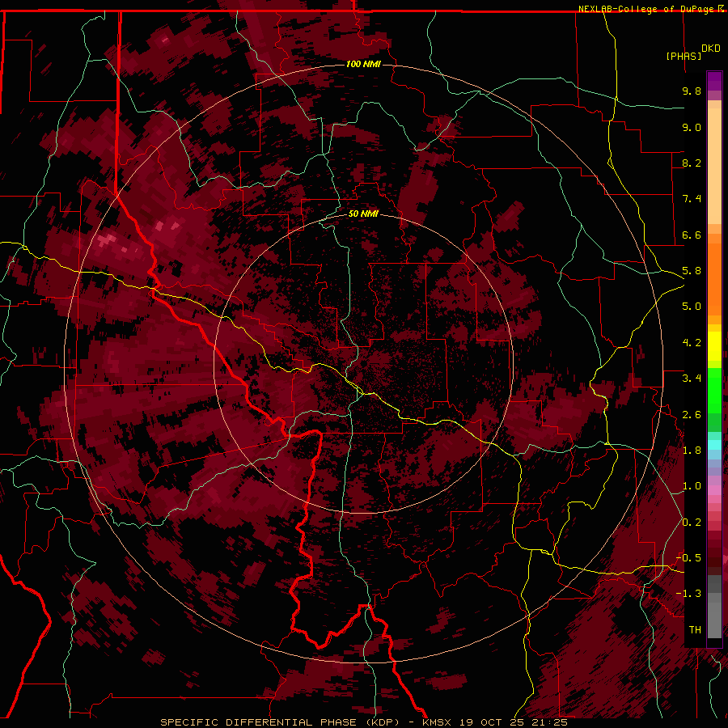Select the 9.8 legend value
The image size is (728, 728).
coord(692,91)
